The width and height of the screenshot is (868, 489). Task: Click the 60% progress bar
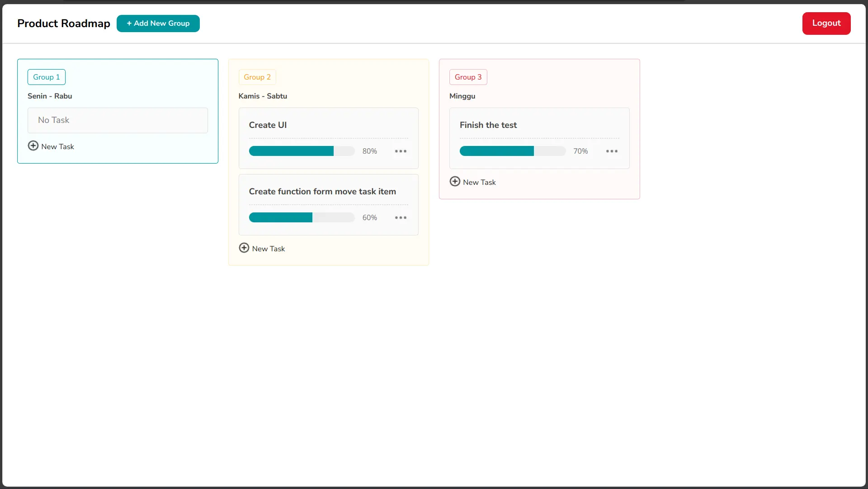pyautogui.click(x=302, y=217)
